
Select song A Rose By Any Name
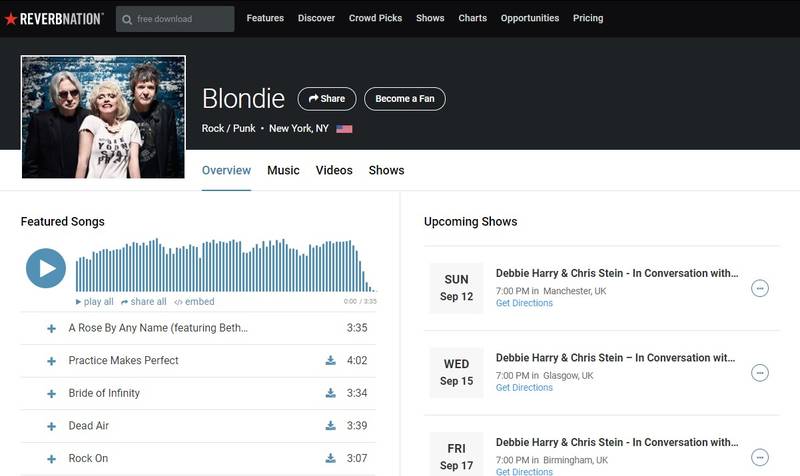(158, 328)
